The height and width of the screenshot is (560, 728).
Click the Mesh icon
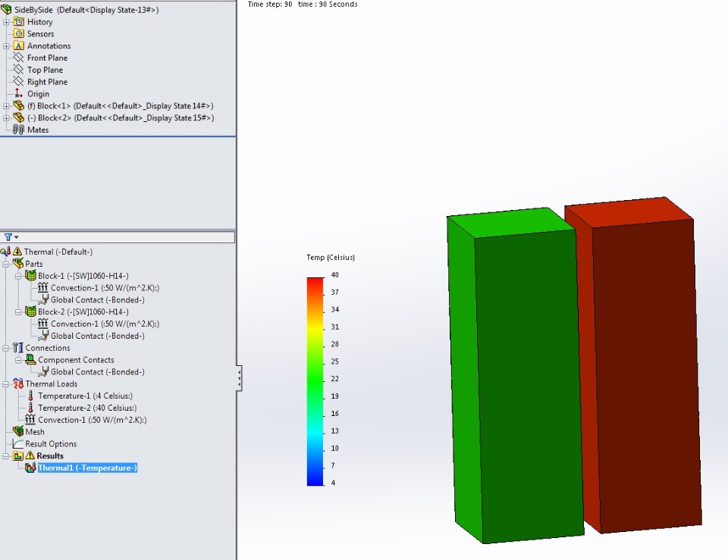point(18,431)
